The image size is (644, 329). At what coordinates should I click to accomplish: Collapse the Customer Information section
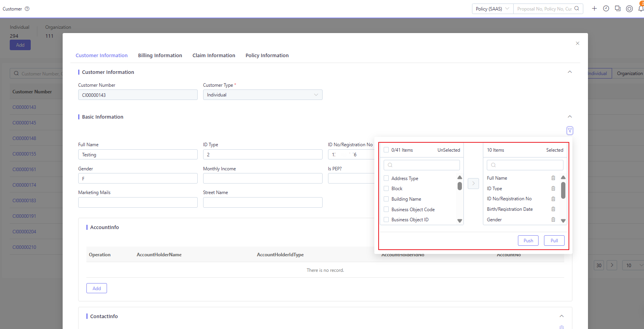[570, 72]
